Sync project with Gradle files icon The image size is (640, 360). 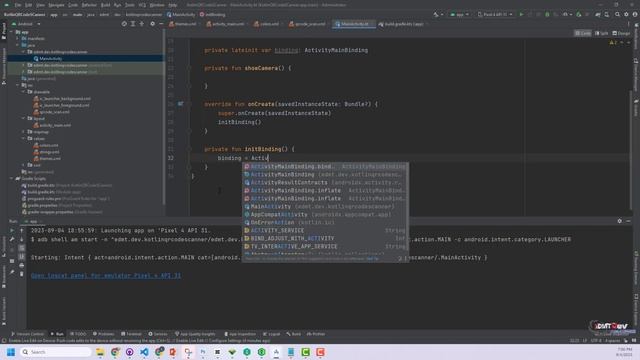point(598,14)
